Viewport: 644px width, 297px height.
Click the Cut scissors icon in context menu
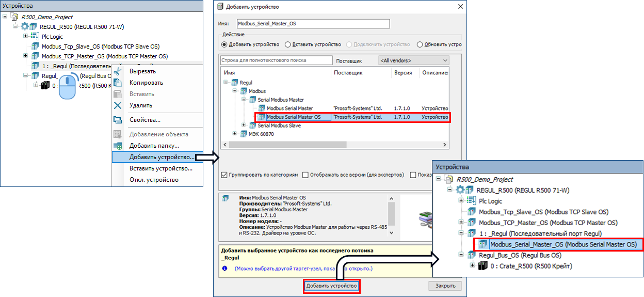[x=118, y=71]
